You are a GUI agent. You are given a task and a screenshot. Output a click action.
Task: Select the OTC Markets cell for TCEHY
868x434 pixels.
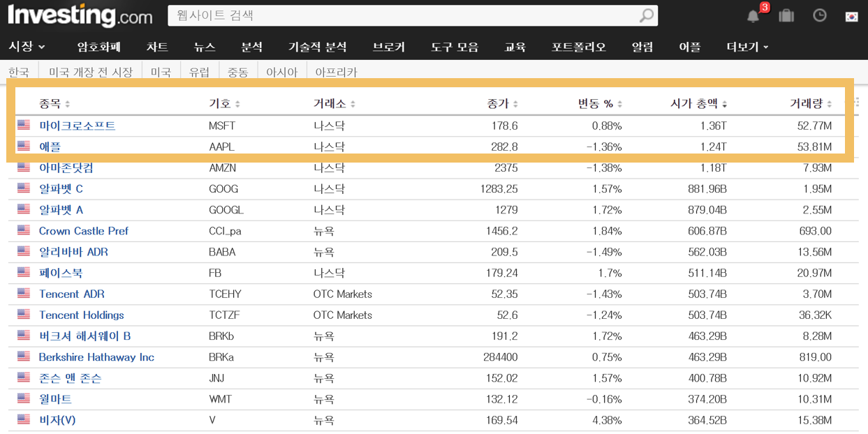pyautogui.click(x=343, y=294)
